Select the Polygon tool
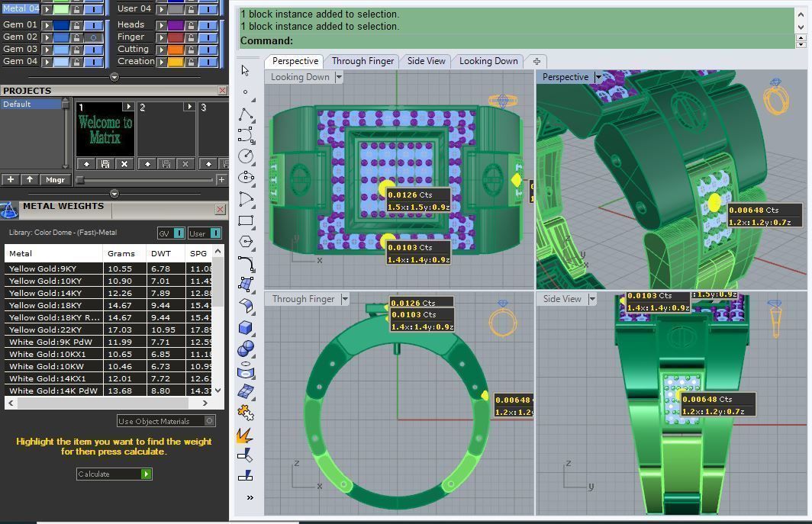Screen dimensions: 812x524 tap(246, 242)
